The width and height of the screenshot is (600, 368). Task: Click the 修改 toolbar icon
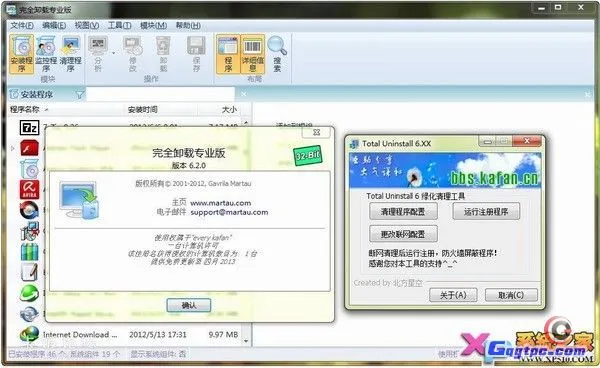pos(132,54)
